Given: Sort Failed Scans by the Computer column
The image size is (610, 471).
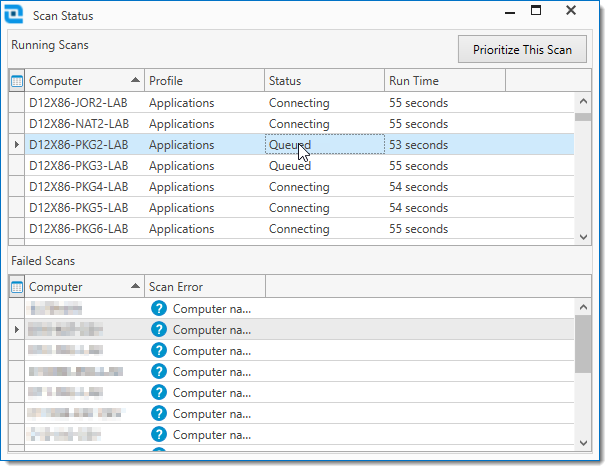Looking at the screenshot, I should coord(84,287).
